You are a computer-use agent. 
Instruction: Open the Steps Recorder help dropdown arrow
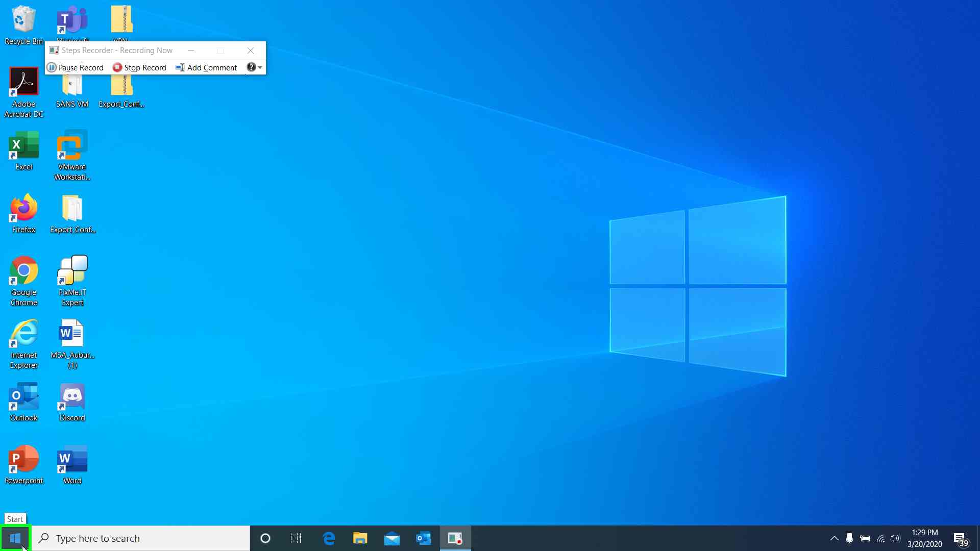coord(260,67)
